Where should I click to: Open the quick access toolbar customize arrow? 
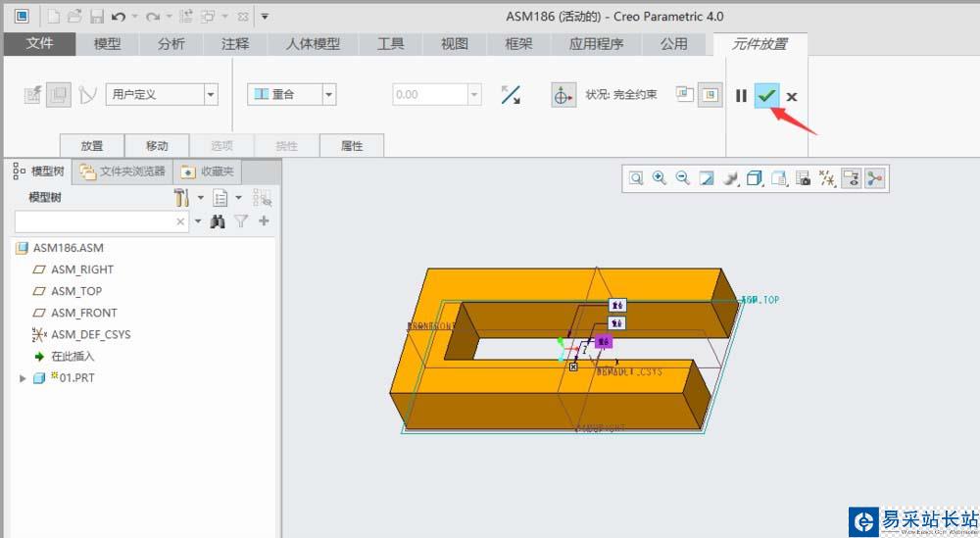click(265, 17)
